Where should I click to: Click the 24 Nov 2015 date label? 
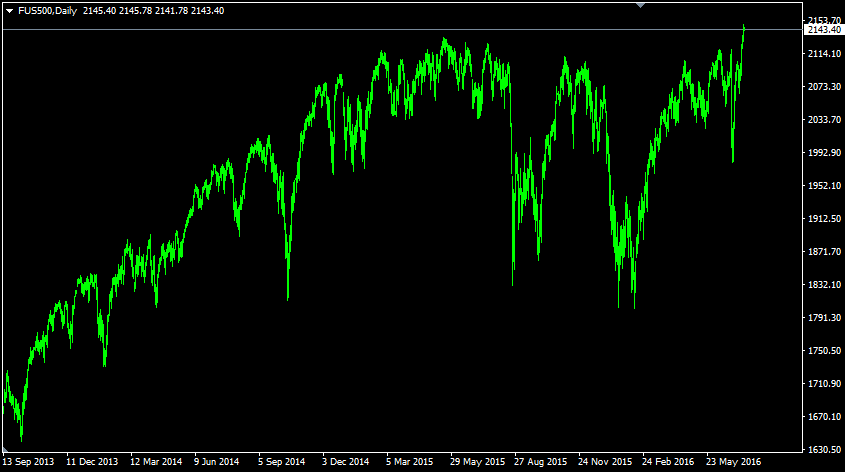605,462
